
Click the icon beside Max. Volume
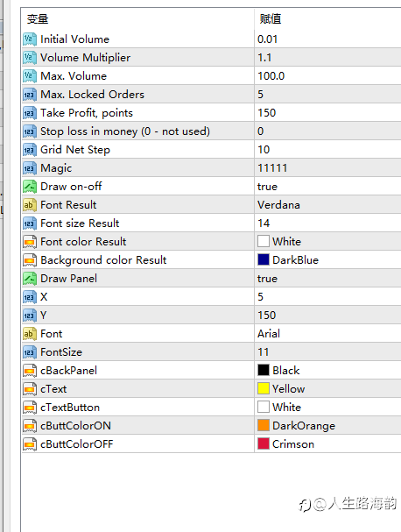click(30, 75)
